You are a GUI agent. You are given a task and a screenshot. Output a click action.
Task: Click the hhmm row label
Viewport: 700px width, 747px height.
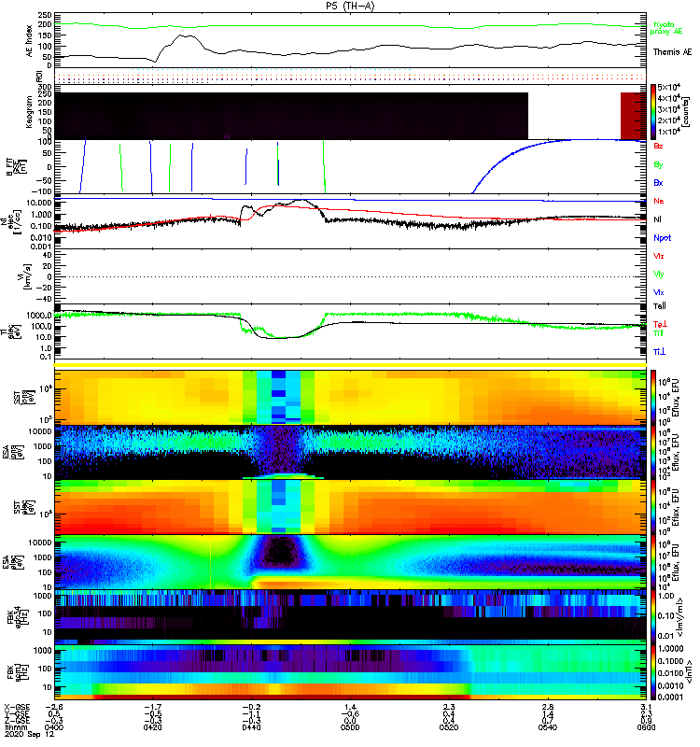tap(15, 727)
